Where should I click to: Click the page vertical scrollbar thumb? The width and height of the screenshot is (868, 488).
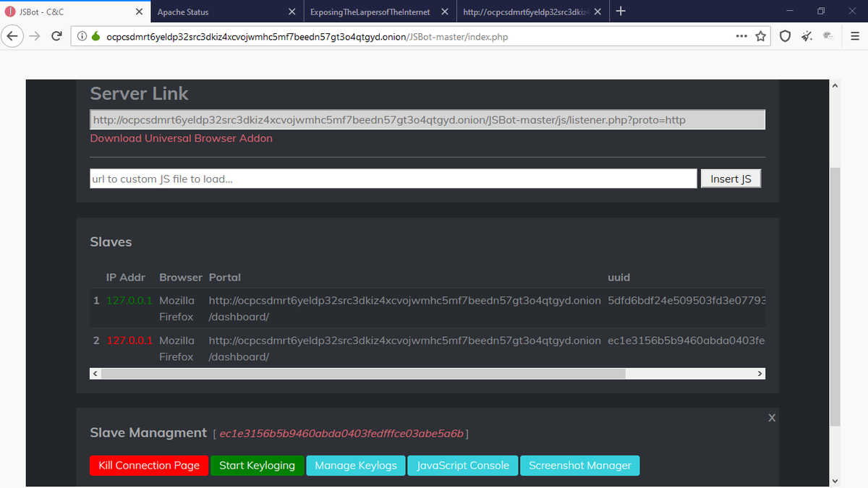(x=835, y=296)
